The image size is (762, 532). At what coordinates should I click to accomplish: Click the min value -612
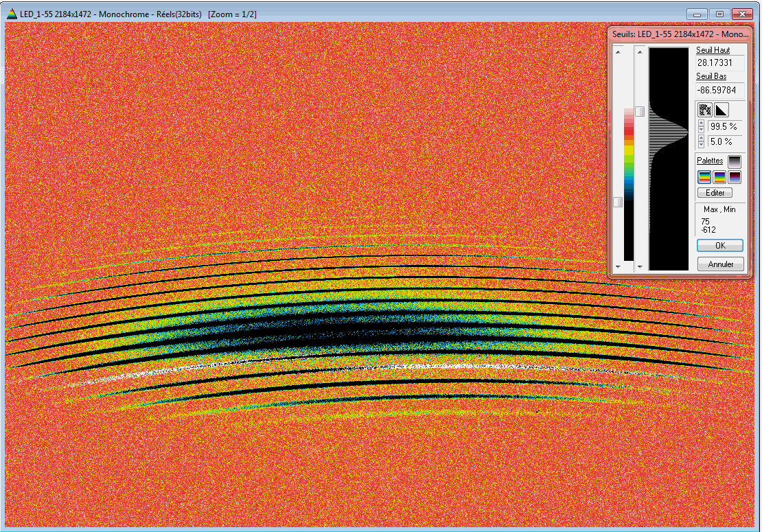point(708,230)
